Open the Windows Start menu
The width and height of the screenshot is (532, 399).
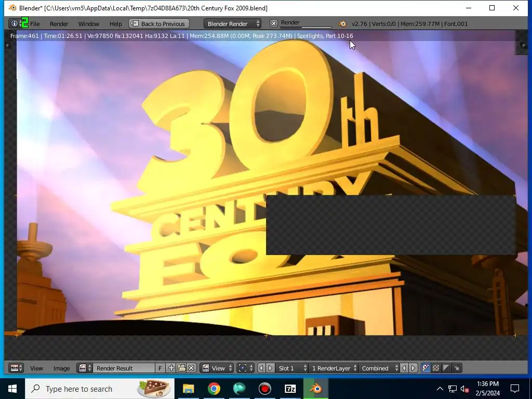tap(12, 389)
